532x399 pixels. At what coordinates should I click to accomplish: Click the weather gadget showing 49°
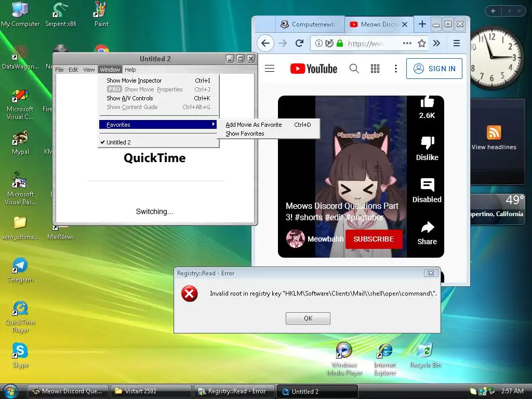pos(498,209)
